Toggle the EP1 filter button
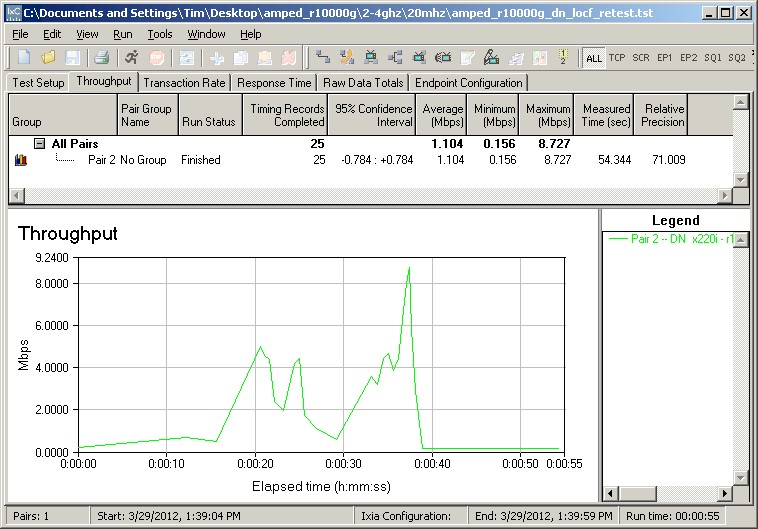758x529 pixels. pyautogui.click(x=665, y=58)
